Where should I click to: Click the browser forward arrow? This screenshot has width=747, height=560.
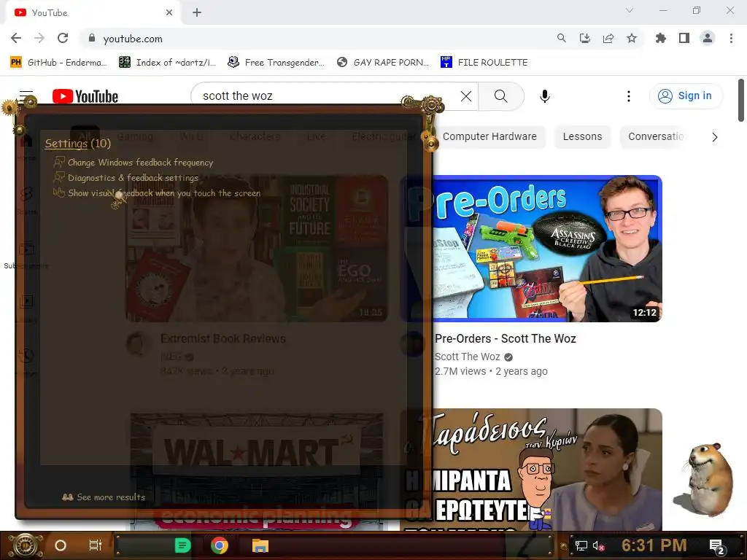coord(39,38)
